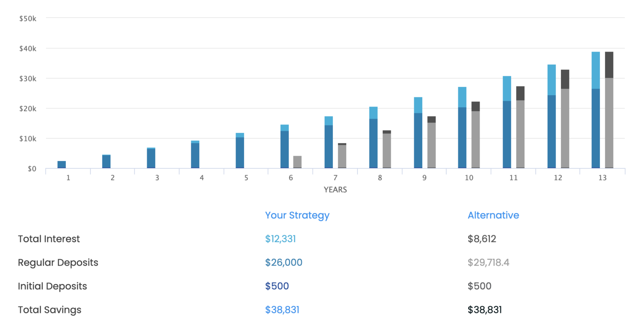Select the year 13 gray alternative bar
The image size is (644, 331).
click(609, 110)
